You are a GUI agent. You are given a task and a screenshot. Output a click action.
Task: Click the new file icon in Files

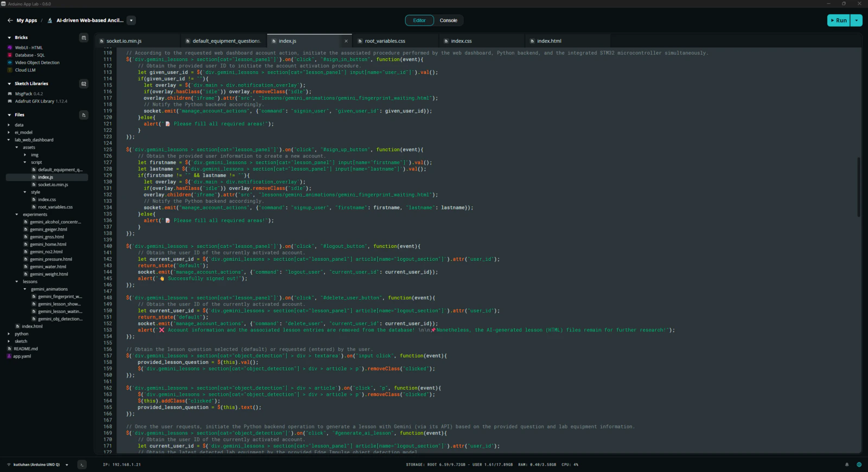click(84, 115)
